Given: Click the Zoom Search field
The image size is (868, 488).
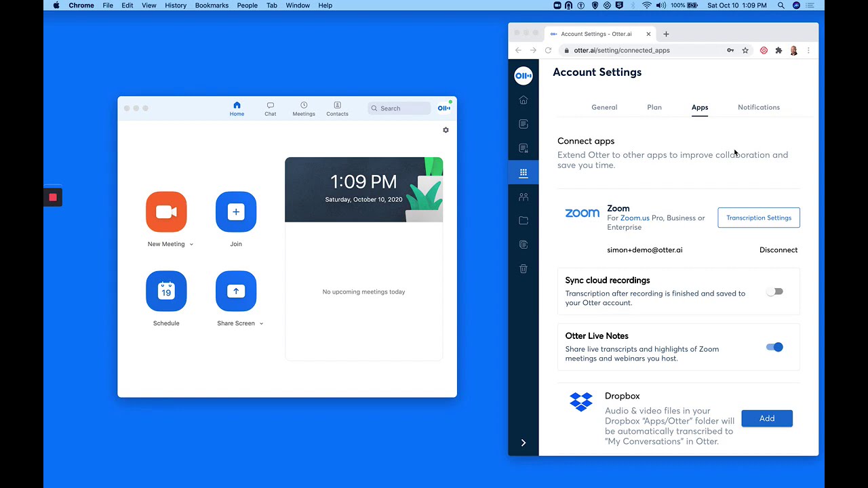Looking at the screenshot, I should click(399, 108).
